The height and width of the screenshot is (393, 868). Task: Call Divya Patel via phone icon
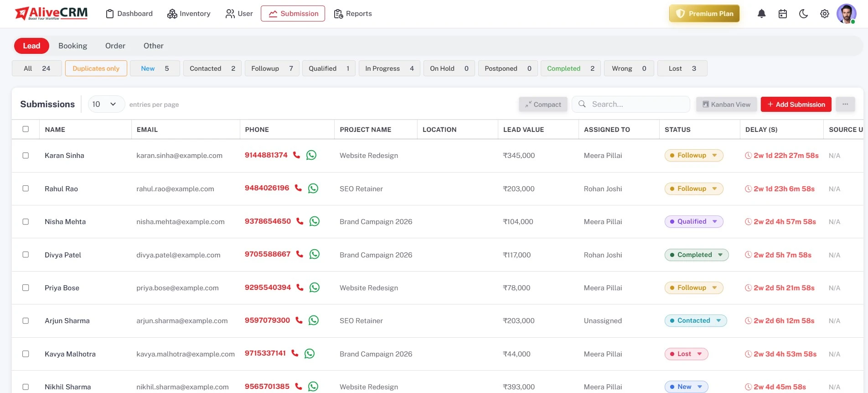point(300,254)
